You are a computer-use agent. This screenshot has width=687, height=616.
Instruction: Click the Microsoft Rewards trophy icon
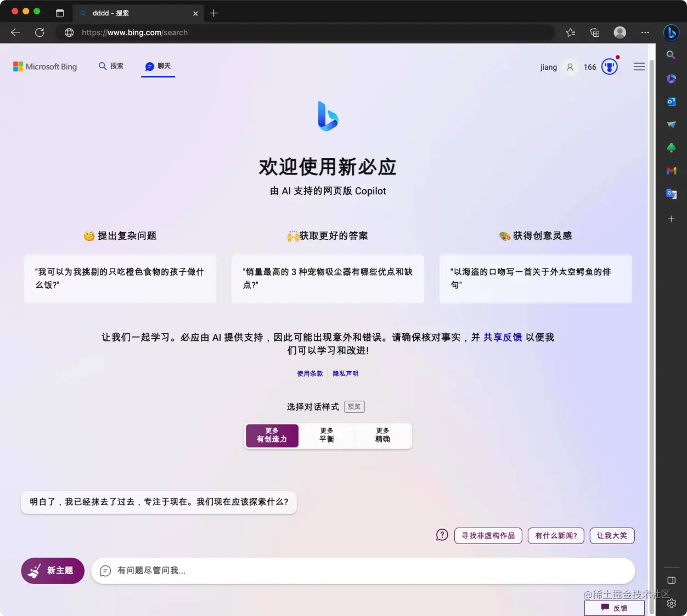pos(609,66)
